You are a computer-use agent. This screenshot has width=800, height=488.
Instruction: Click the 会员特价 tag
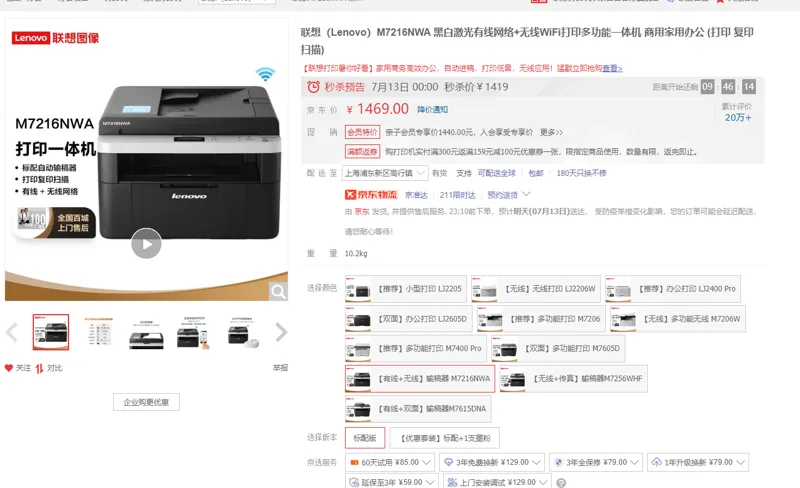[x=362, y=132]
